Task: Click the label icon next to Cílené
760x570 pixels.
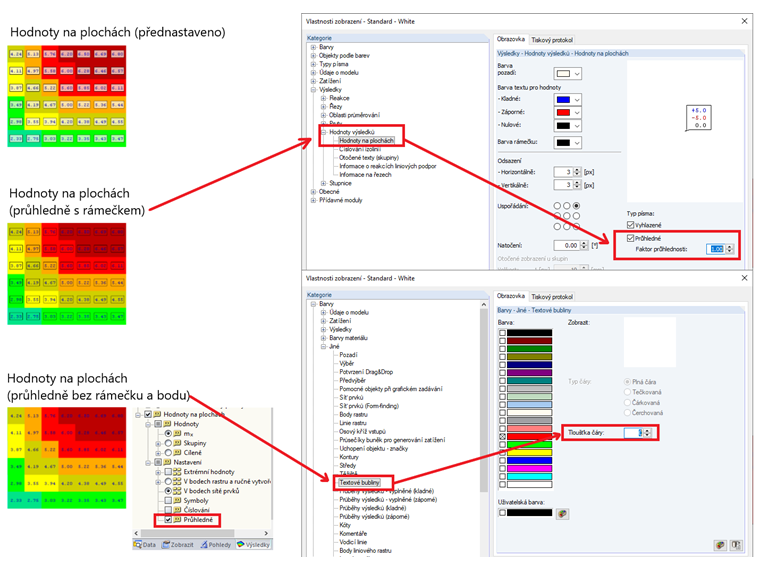Action: pos(177,452)
